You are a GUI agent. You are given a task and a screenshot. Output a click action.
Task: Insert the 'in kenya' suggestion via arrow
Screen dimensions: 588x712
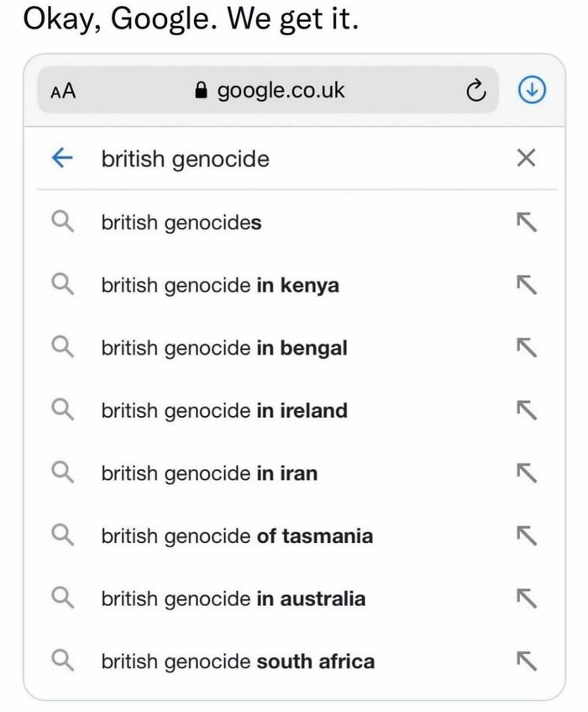tap(526, 286)
